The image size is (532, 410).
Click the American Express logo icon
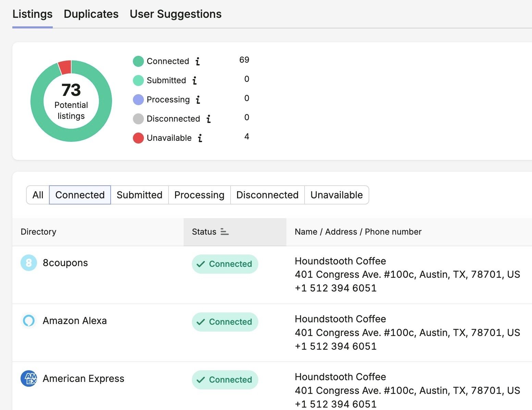pyautogui.click(x=29, y=378)
